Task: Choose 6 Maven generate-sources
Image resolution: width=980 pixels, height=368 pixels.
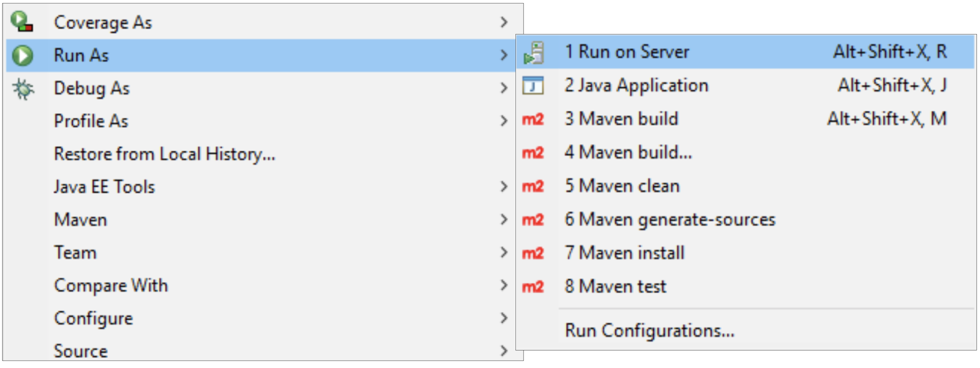Action: (x=670, y=220)
